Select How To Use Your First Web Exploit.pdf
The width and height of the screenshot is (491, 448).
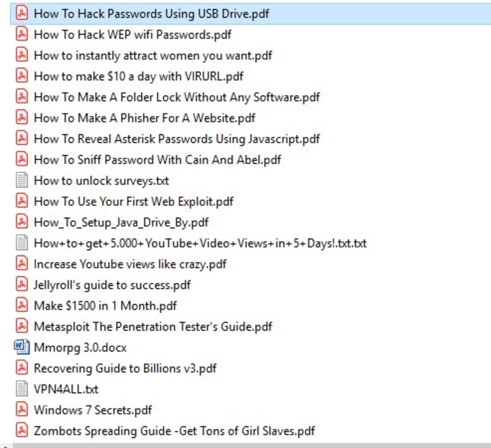point(133,201)
